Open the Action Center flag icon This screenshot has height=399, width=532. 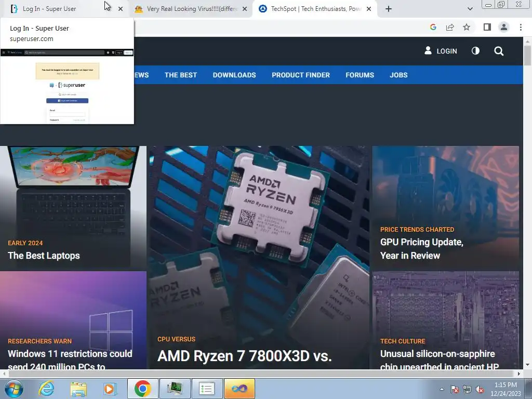pyautogui.click(x=454, y=389)
